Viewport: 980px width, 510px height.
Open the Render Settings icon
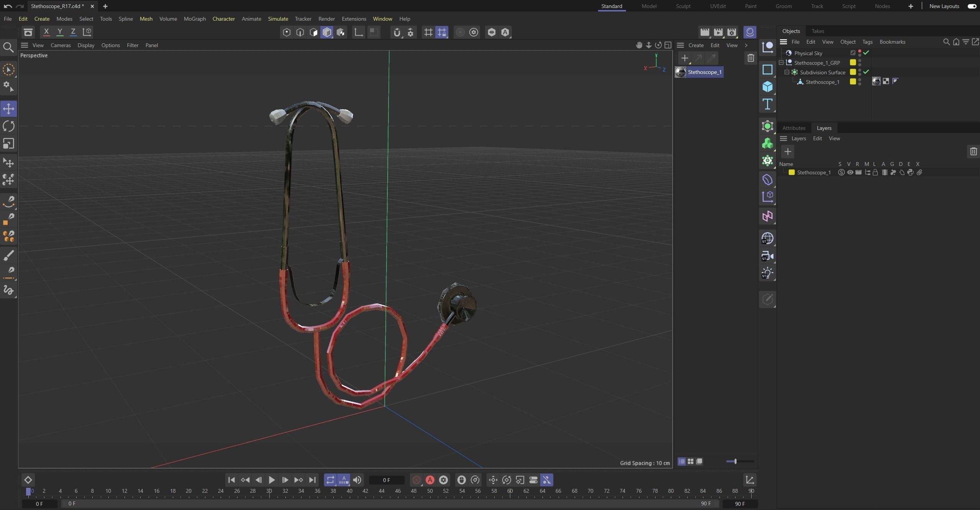(732, 32)
